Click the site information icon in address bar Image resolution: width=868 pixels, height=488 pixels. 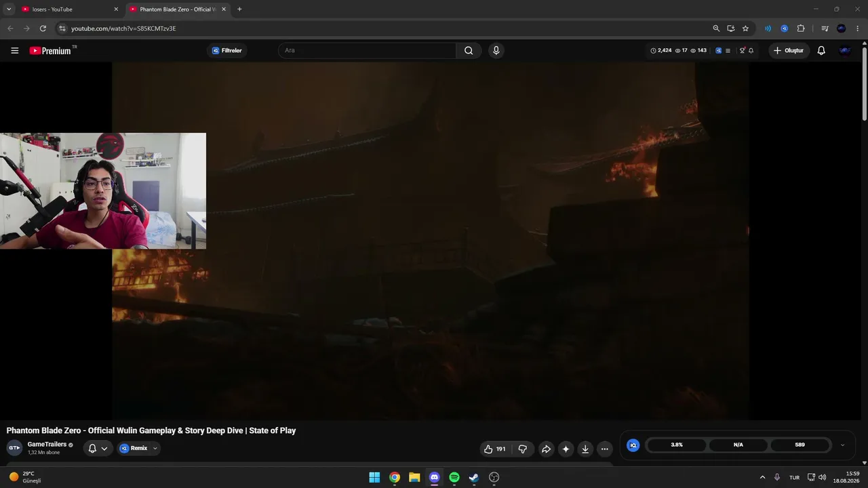62,28
